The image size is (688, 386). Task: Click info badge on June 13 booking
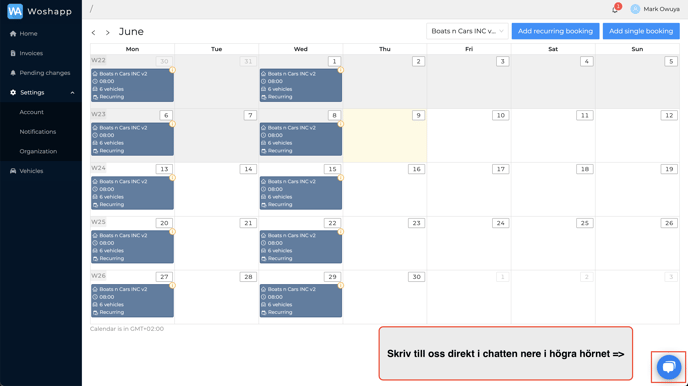(x=172, y=178)
